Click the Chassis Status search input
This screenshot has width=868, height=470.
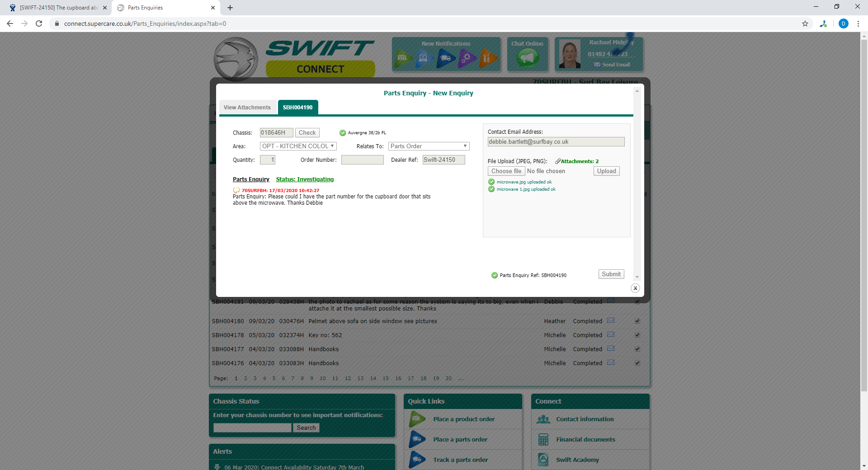click(252, 428)
